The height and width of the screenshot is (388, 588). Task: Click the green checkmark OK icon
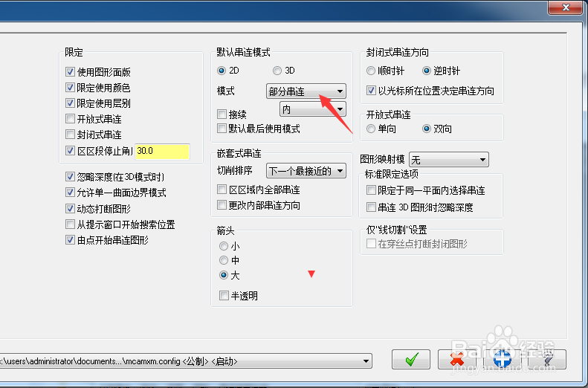(x=411, y=360)
